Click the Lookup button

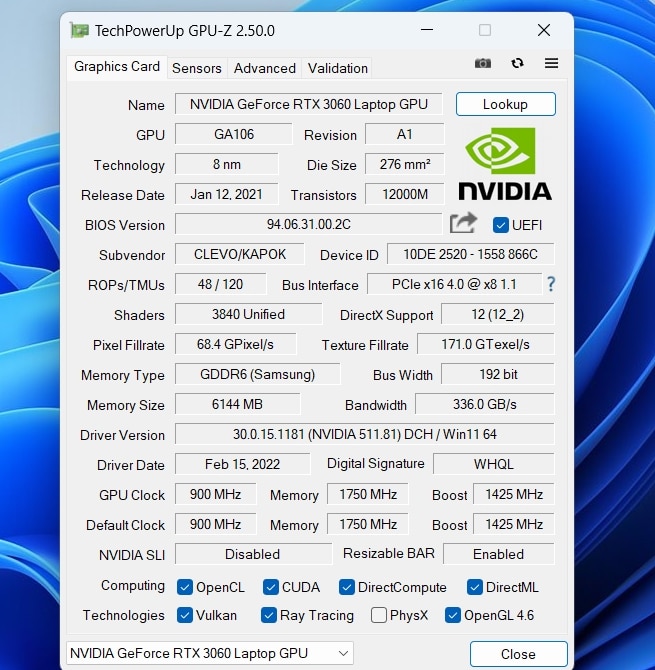pyautogui.click(x=505, y=104)
